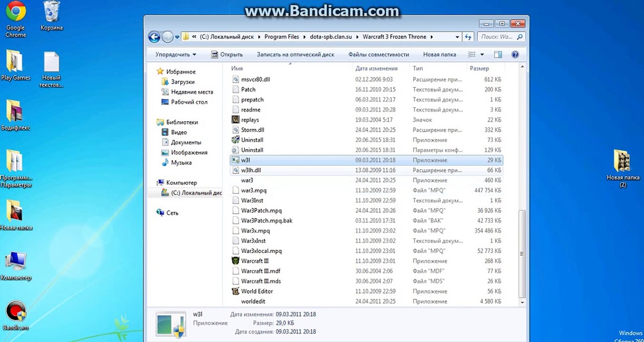Image resolution: width=644 pixels, height=342 pixels.
Task: Open the Музыка library
Action: (181, 162)
